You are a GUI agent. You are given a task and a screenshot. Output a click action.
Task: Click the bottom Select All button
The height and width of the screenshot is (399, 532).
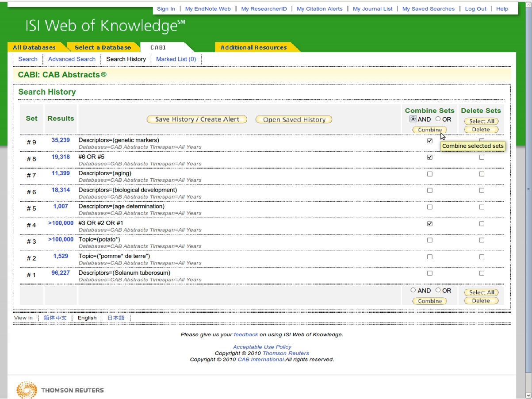pos(482,292)
